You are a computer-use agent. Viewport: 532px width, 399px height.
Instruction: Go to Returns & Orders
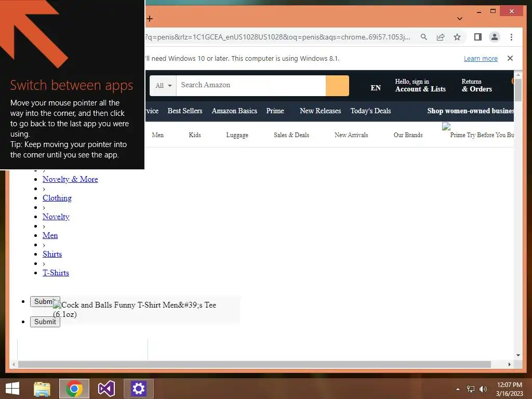click(x=477, y=86)
